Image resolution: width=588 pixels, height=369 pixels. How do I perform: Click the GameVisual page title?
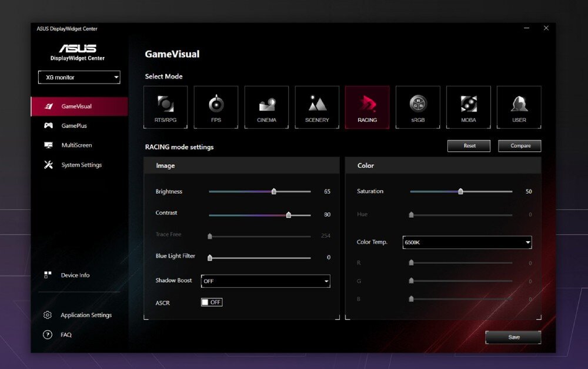[x=172, y=54]
